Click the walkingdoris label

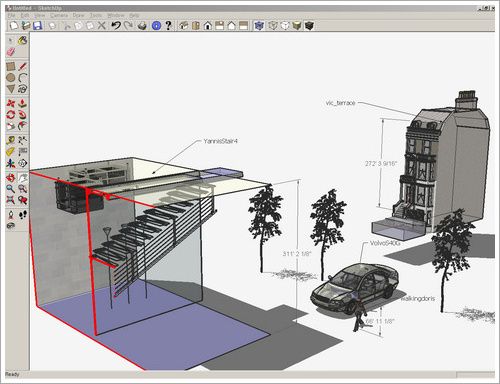coord(418,299)
